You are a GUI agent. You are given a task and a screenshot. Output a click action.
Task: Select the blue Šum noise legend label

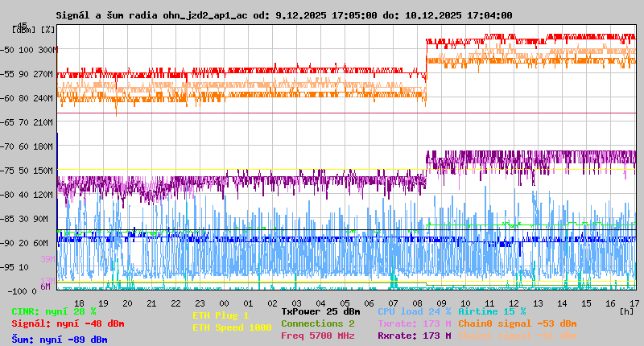60,340
